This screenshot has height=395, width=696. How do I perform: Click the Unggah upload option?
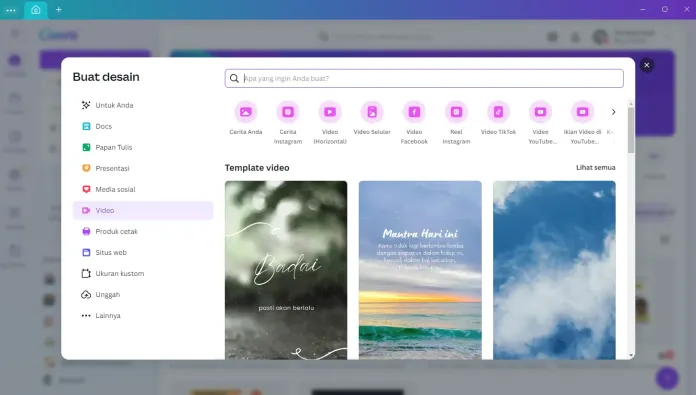coord(142,295)
